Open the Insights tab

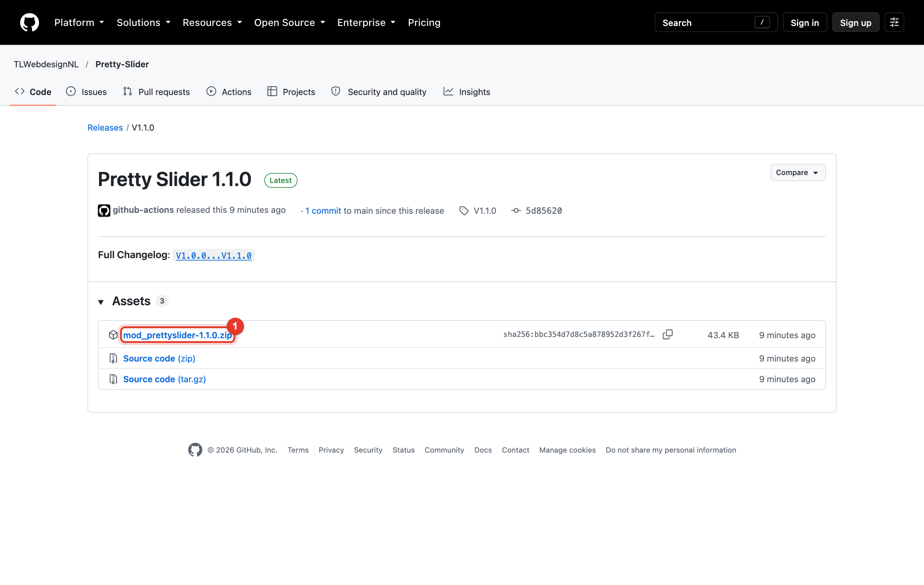(x=467, y=91)
